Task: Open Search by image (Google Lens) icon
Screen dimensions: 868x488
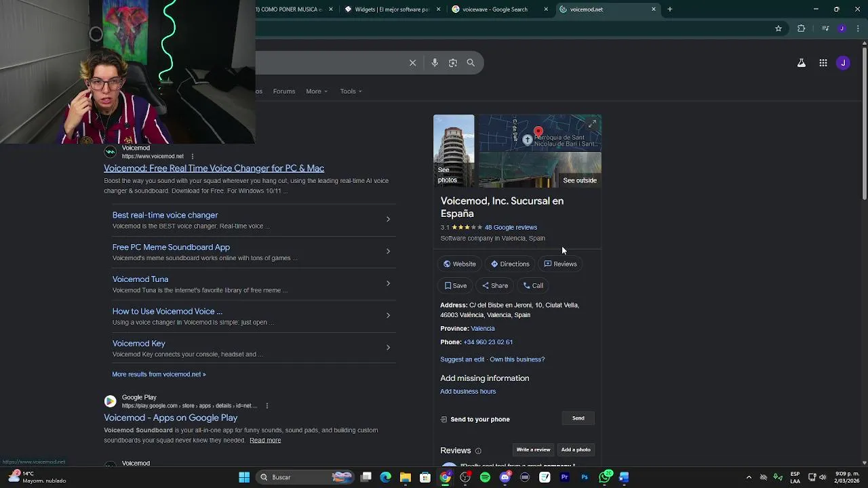Action: (453, 62)
